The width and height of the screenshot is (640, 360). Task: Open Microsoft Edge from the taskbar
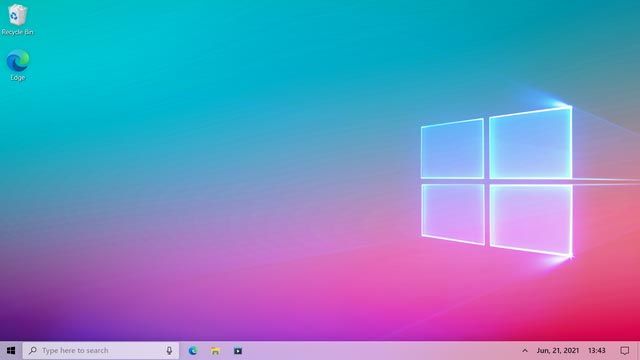point(193,350)
